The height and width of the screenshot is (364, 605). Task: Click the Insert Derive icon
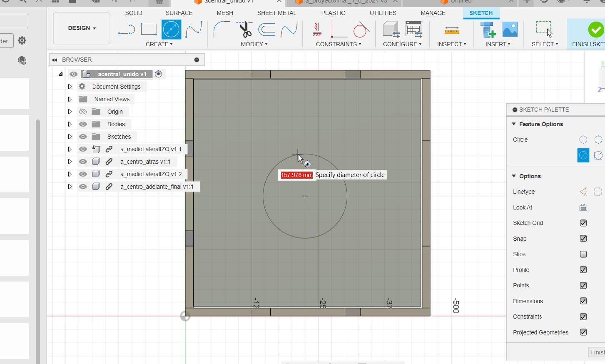[488, 30]
